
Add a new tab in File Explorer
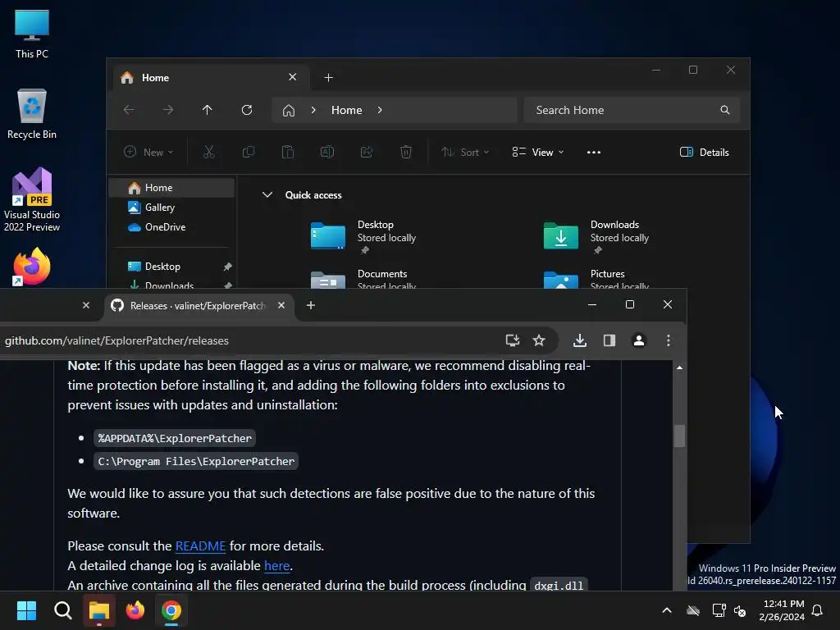pyautogui.click(x=328, y=78)
